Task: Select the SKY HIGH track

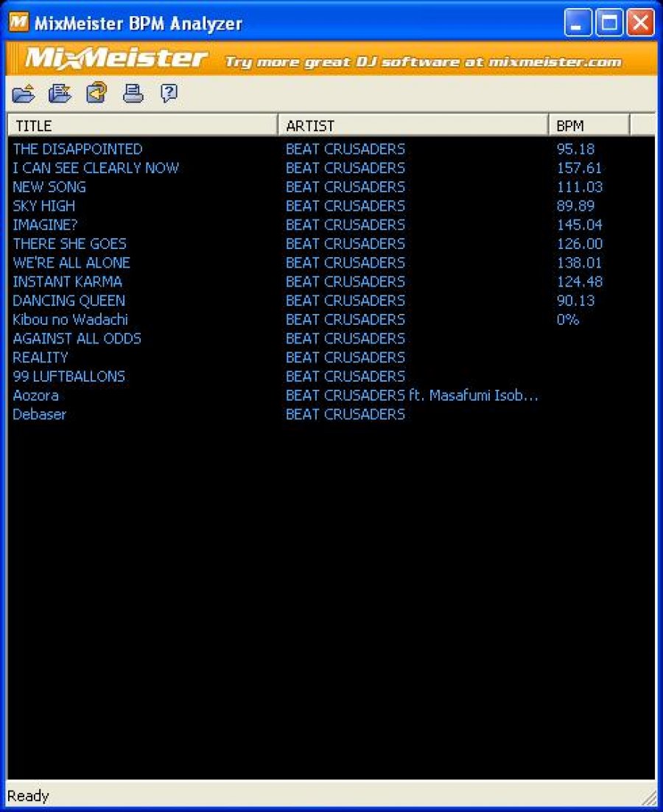Action: click(x=44, y=206)
